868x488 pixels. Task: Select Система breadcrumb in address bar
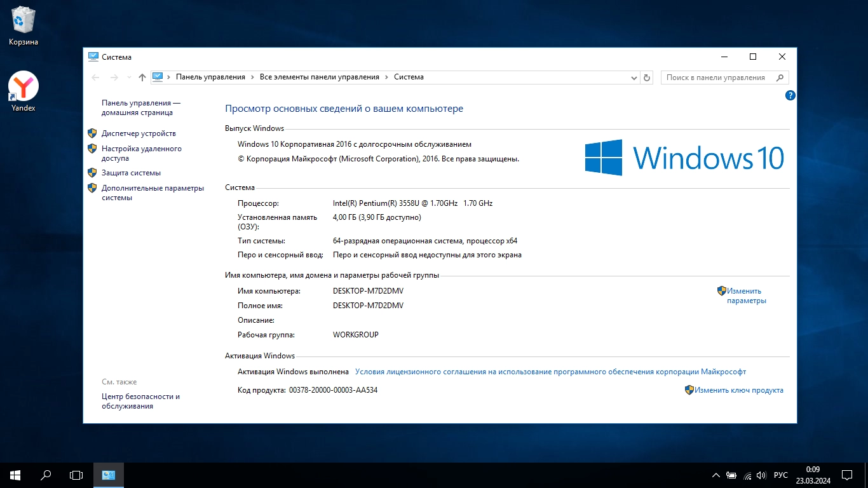tap(409, 77)
